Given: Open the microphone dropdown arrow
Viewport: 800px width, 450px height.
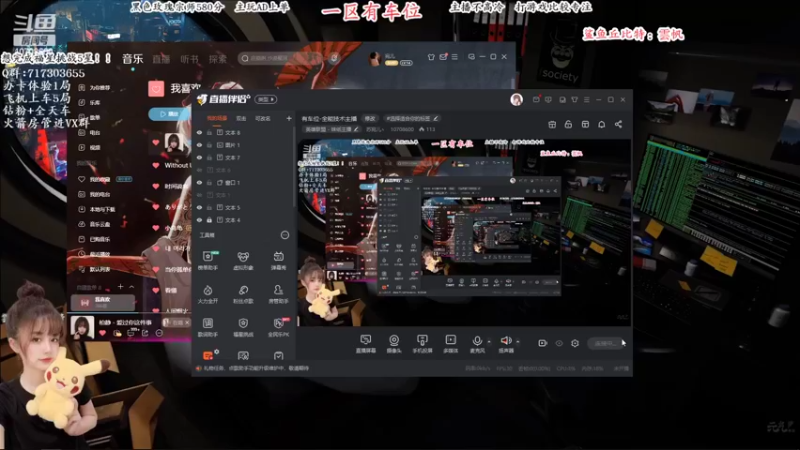Looking at the screenshot, I should (489, 341).
